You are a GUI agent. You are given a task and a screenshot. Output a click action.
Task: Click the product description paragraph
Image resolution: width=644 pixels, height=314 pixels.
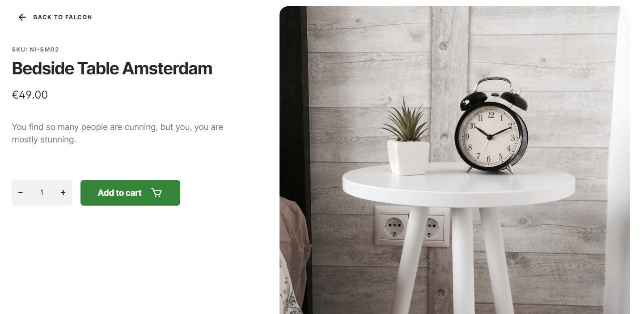(118, 133)
